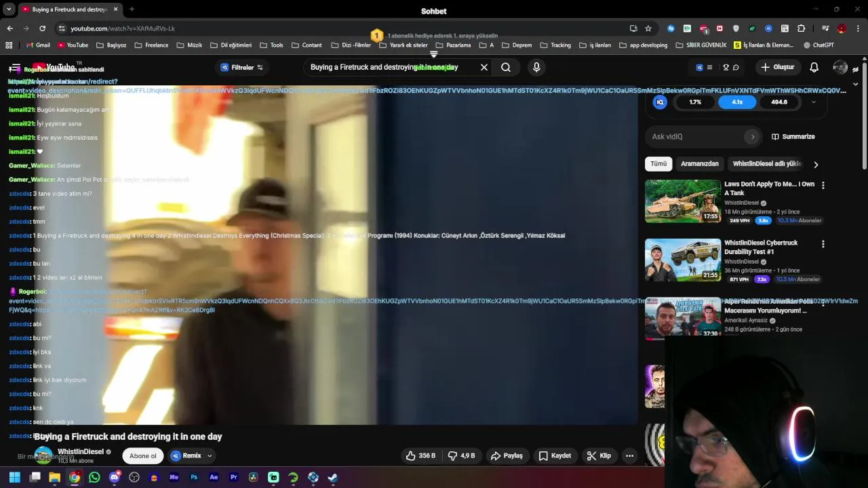This screenshot has height=488, width=868.
Task: Expand the vidIQ stats panel chevron
Action: pyautogui.click(x=814, y=102)
